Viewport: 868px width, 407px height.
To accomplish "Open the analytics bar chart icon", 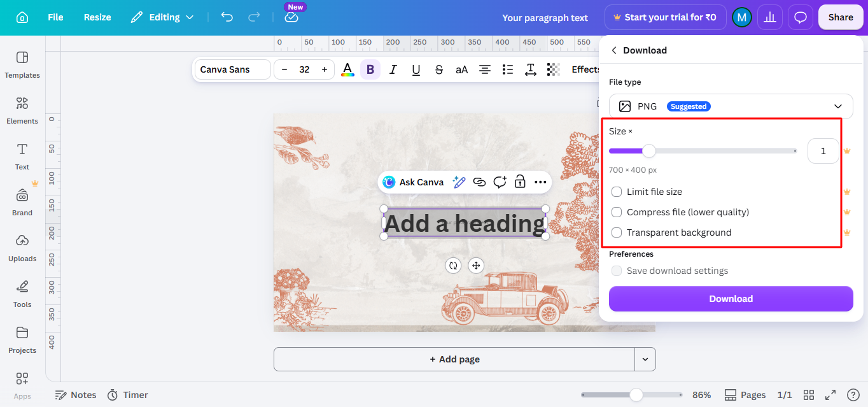I will pyautogui.click(x=770, y=17).
